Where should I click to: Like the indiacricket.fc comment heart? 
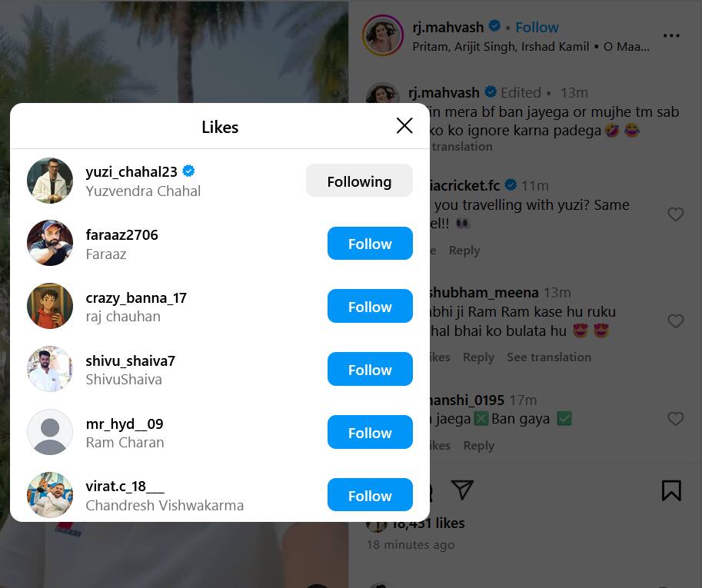pyautogui.click(x=676, y=214)
